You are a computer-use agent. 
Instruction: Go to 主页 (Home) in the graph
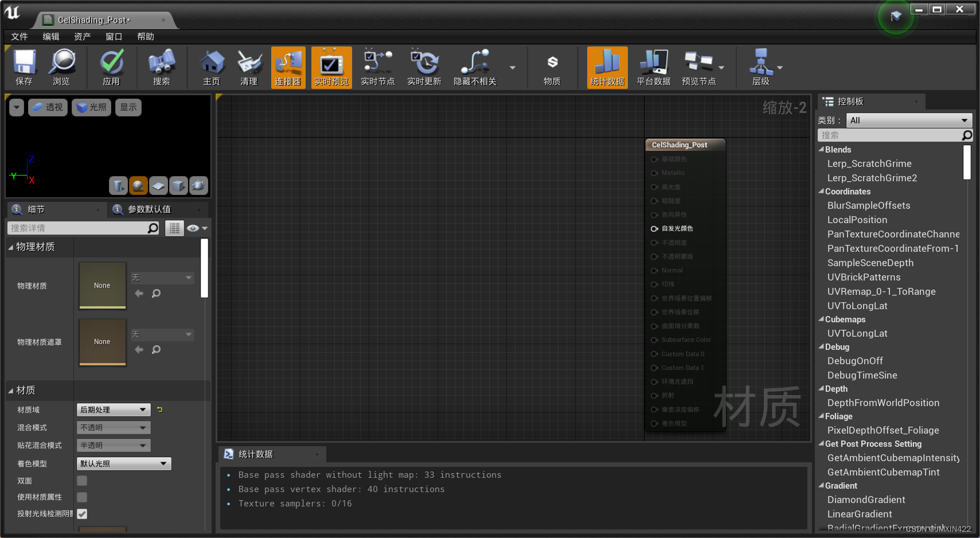pyautogui.click(x=212, y=67)
